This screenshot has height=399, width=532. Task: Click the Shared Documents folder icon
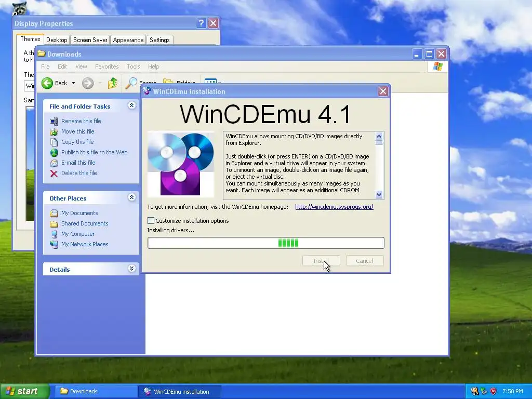click(54, 223)
